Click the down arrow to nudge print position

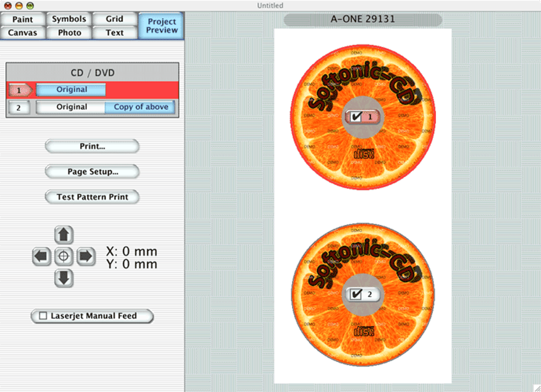click(64, 278)
